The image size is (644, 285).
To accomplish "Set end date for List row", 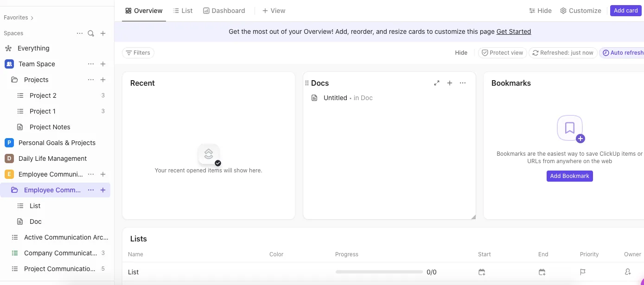I will (x=542, y=272).
